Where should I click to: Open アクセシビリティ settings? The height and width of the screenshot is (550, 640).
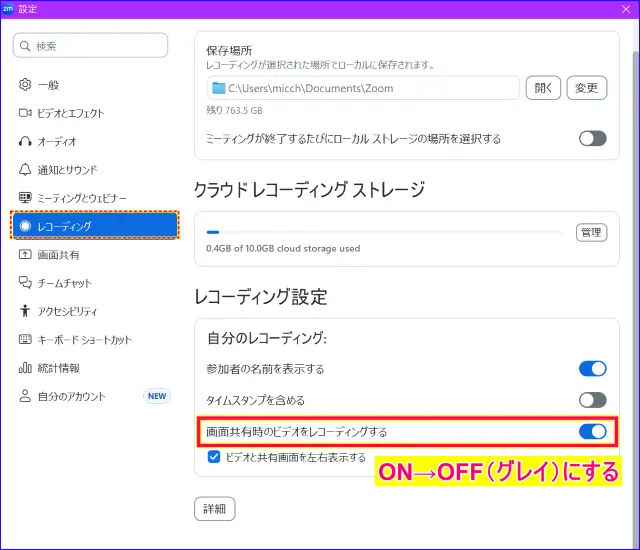[94, 310]
